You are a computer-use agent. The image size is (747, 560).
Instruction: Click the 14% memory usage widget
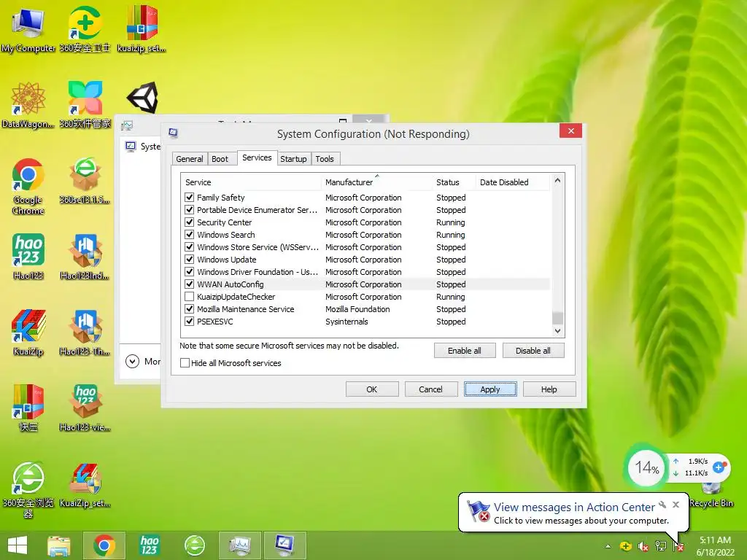[646, 467]
